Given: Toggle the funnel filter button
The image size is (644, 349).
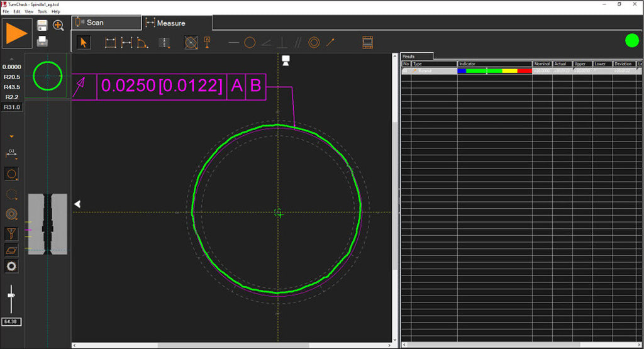Looking at the screenshot, I should pyautogui.click(x=11, y=234).
